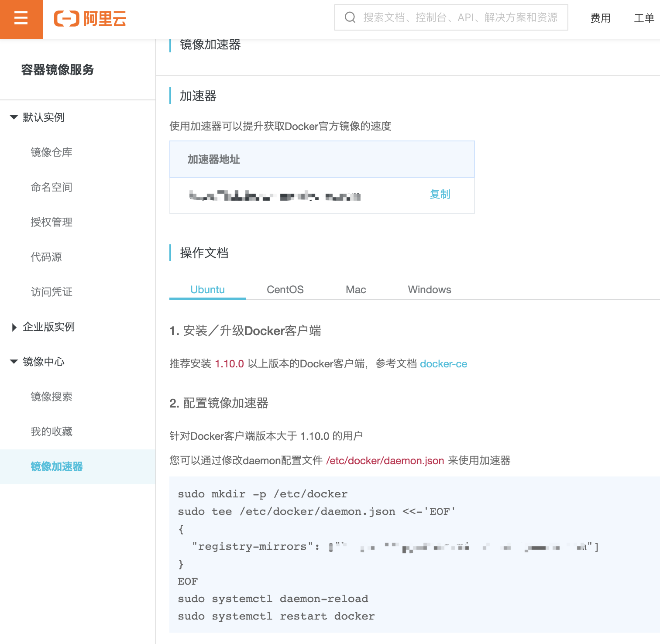The width and height of the screenshot is (660, 644).
Task: Click the 默认实例 label
Action: click(44, 117)
